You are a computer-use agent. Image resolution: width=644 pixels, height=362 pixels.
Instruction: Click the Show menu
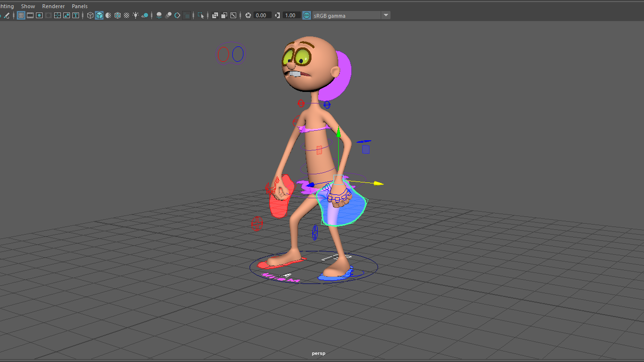tap(27, 6)
